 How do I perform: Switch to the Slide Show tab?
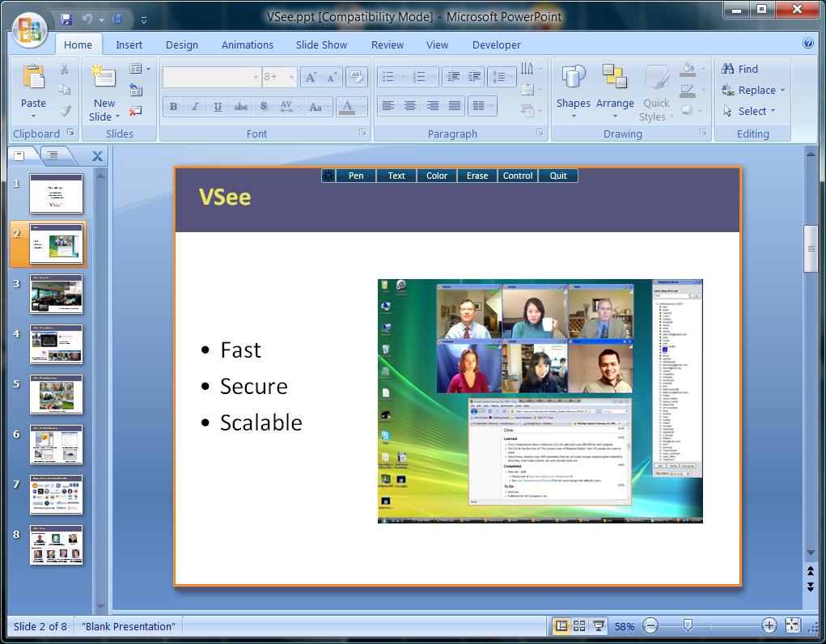pyautogui.click(x=321, y=45)
